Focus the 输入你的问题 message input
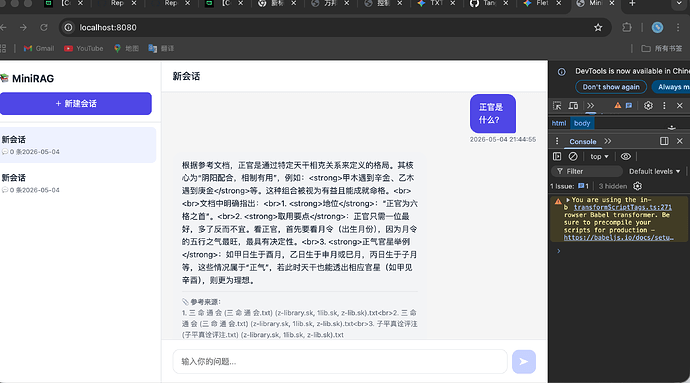This screenshot has width=690, height=383. [x=340, y=361]
